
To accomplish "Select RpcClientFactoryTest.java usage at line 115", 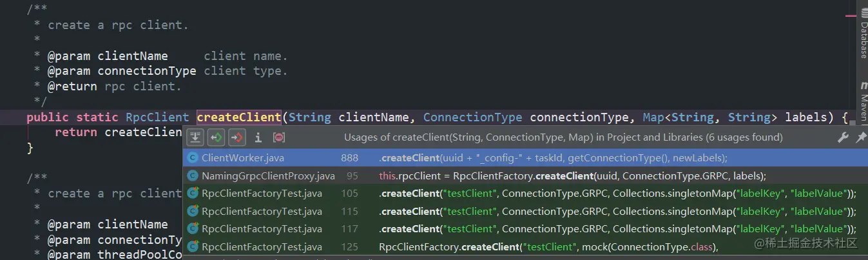I will [525, 212].
